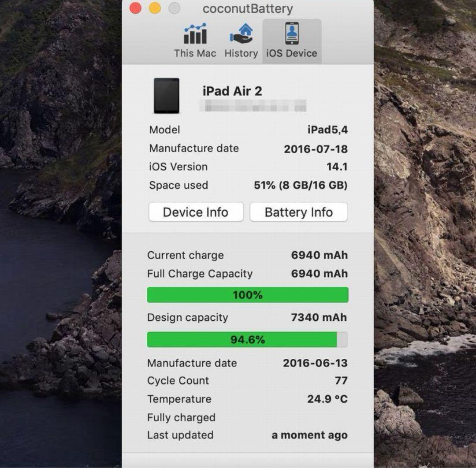
Task: Click the Space used label
Action: [178, 185]
